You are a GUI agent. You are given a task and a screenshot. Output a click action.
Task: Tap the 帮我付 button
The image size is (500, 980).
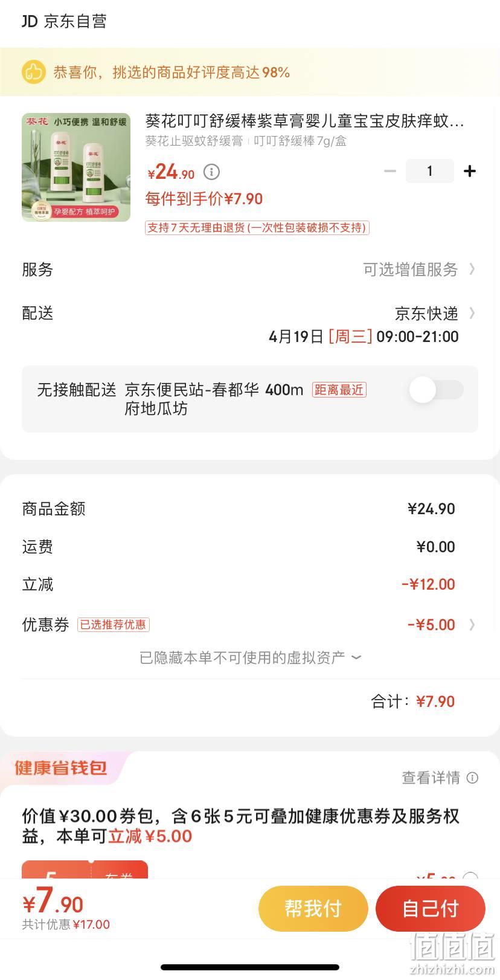(313, 909)
